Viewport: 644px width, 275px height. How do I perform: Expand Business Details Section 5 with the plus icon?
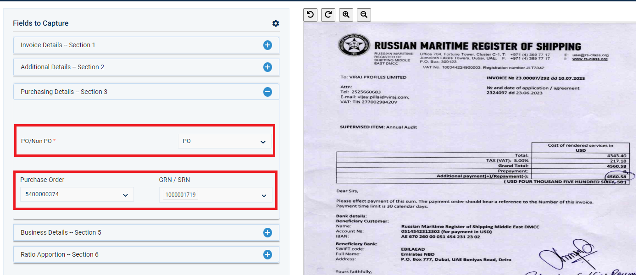267,233
